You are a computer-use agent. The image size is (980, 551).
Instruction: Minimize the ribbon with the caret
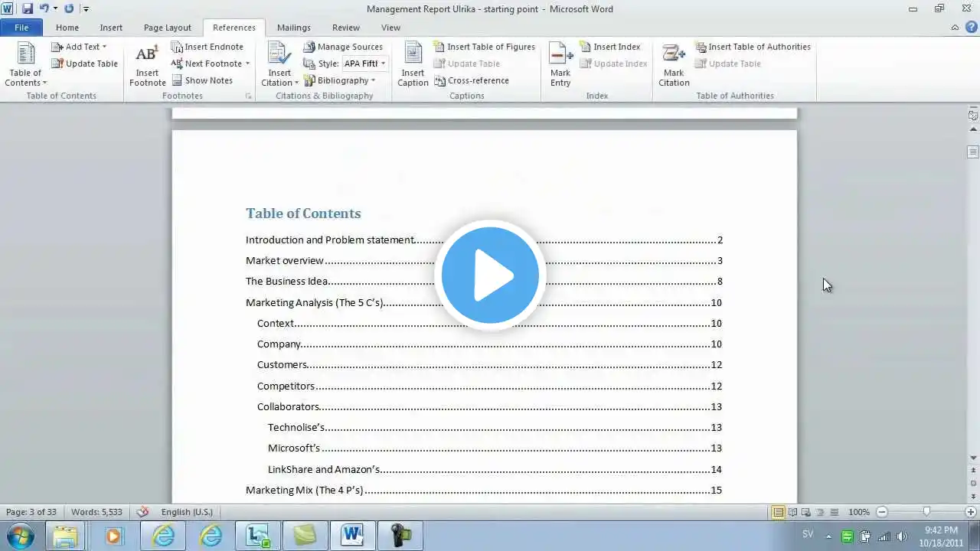(x=955, y=28)
